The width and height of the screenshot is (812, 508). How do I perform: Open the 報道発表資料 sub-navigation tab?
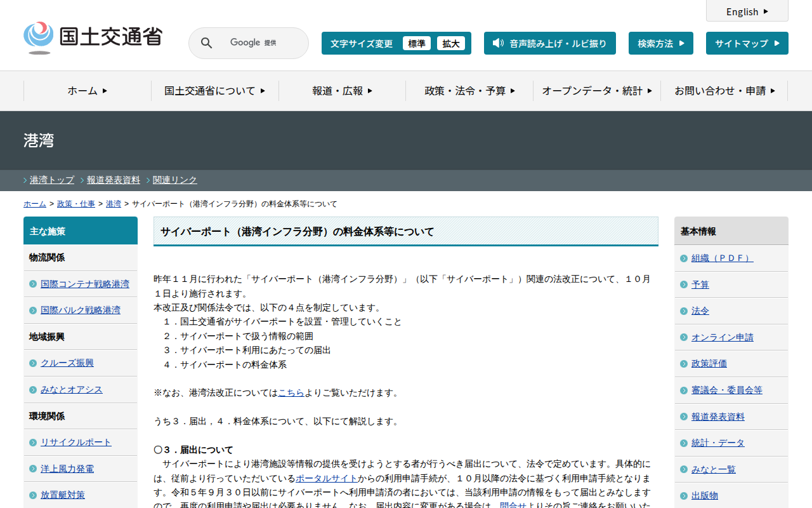[114, 180]
